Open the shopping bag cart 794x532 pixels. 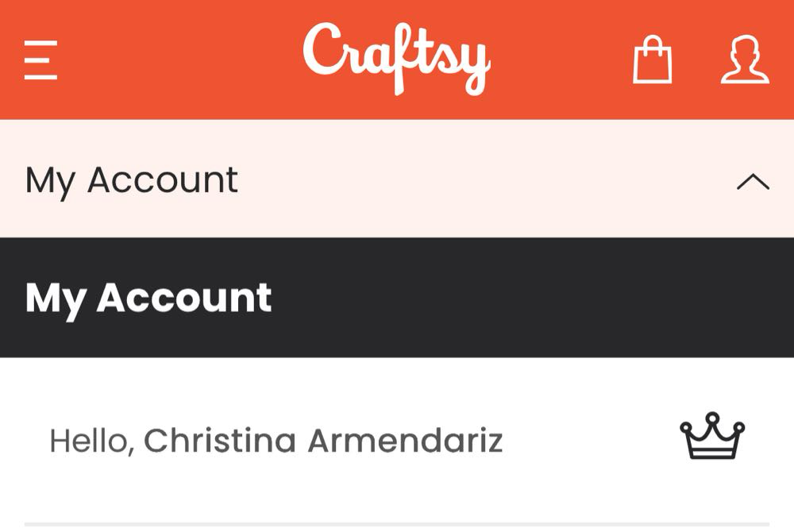652,60
